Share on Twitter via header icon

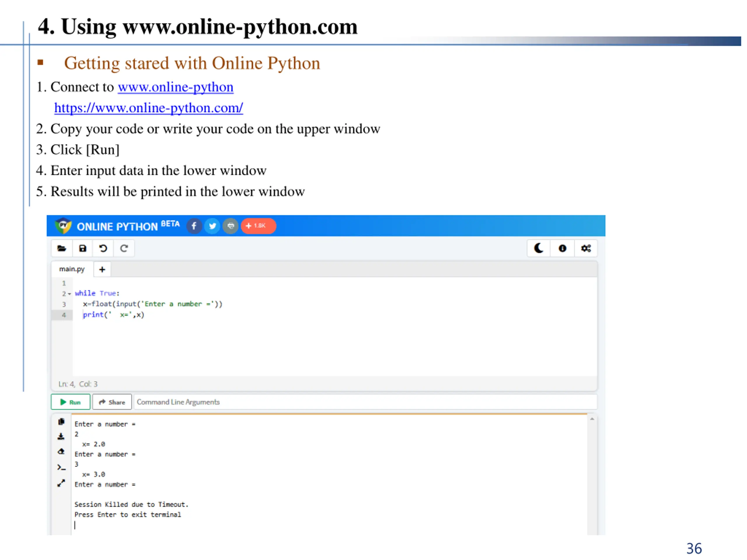[x=212, y=226]
